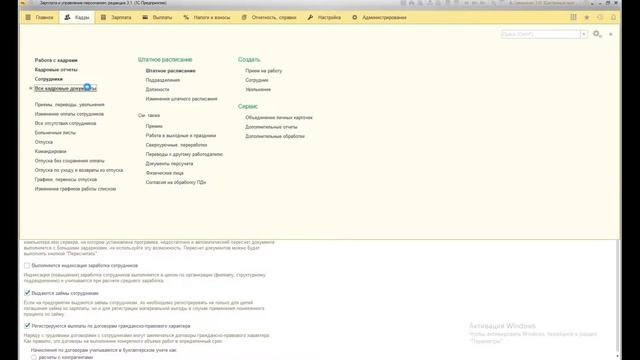Viewport: 640px width, 360px height.
Task: Create Прием на работу document
Action: click(x=263, y=71)
